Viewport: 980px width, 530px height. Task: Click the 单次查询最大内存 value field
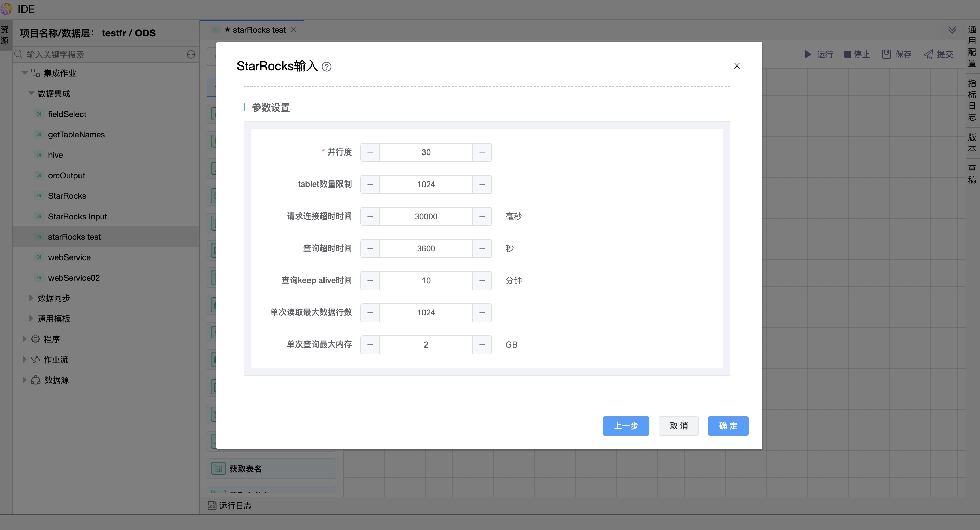pos(426,345)
